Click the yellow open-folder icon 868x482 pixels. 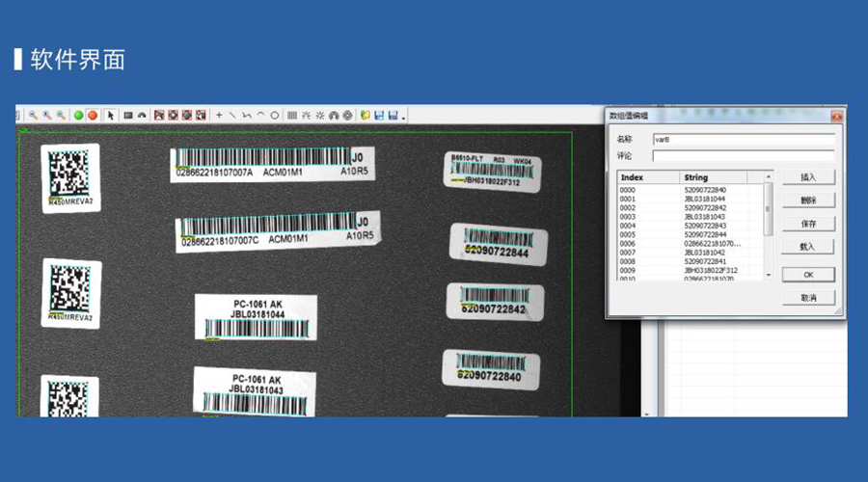click(365, 115)
